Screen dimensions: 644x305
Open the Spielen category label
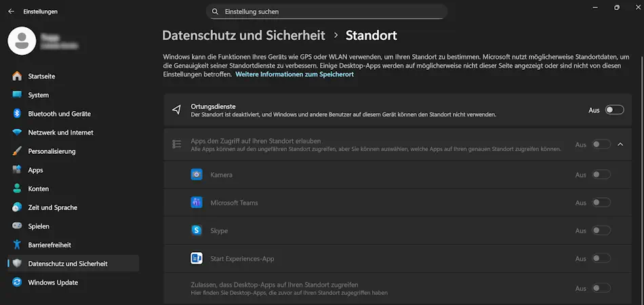(39, 226)
